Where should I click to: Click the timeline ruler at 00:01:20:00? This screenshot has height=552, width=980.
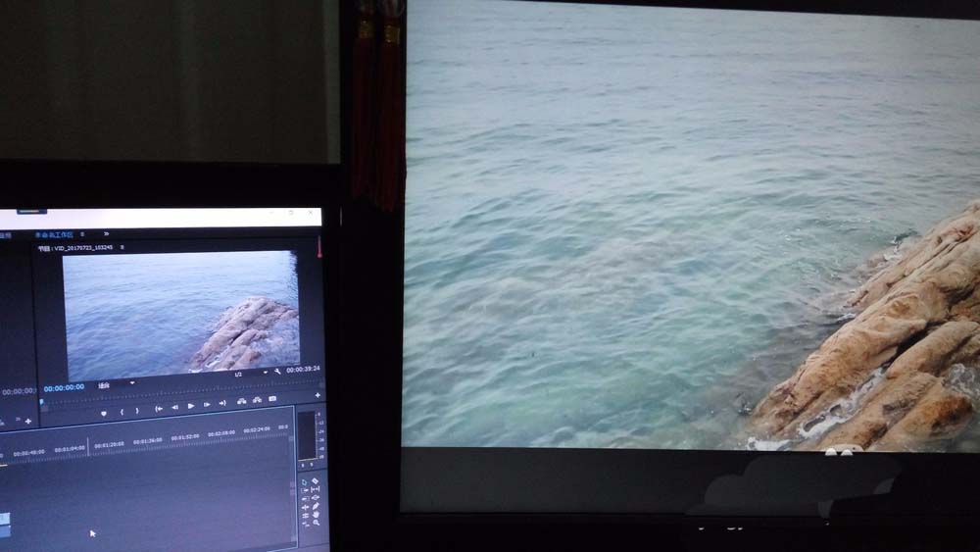[110, 444]
